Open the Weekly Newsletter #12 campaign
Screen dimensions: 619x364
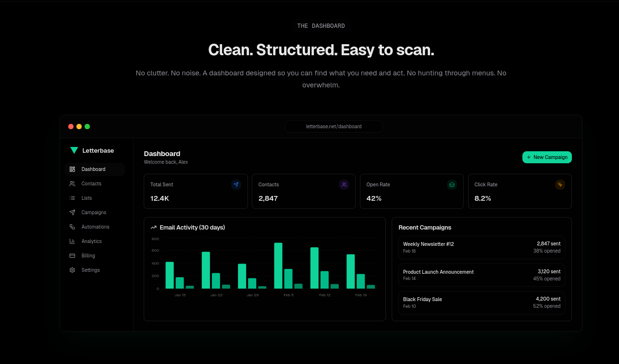click(x=482, y=247)
